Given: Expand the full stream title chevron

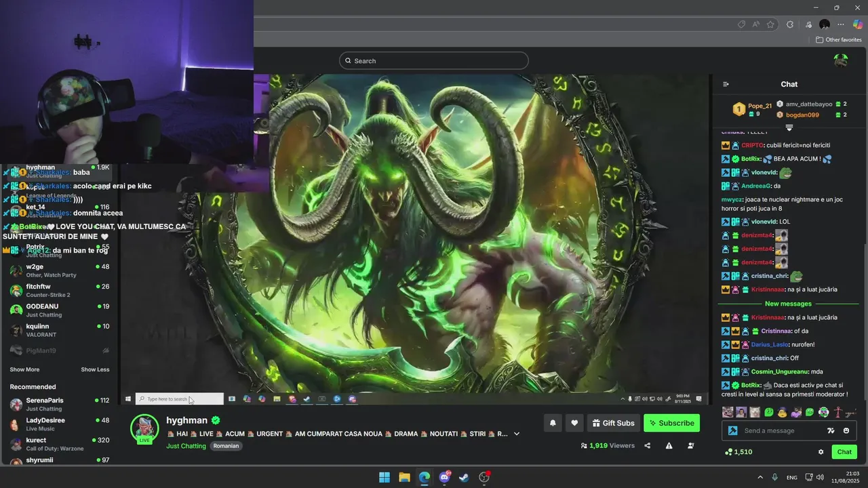Looking at the screenshot, I should pyautogui.click(x=517, y=434).
